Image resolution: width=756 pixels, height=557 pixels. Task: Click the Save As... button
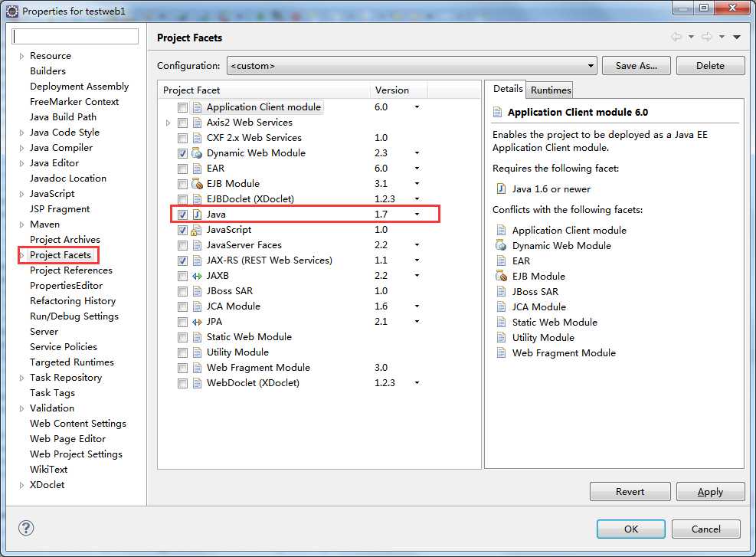click(x=636, y=66)
